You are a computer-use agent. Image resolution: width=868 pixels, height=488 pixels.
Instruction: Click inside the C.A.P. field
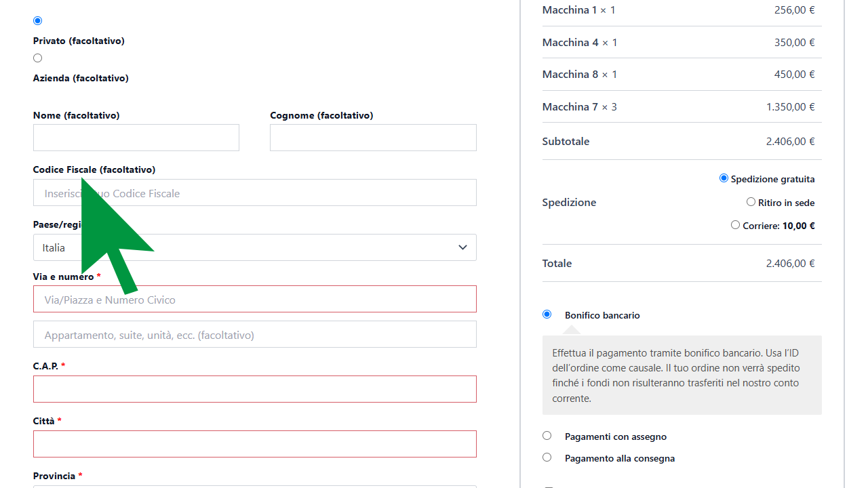click(254, 388)
